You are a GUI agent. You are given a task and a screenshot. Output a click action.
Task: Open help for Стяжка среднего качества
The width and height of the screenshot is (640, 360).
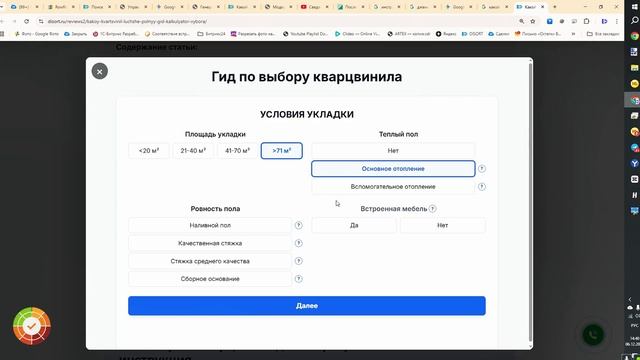coord(298,261)
